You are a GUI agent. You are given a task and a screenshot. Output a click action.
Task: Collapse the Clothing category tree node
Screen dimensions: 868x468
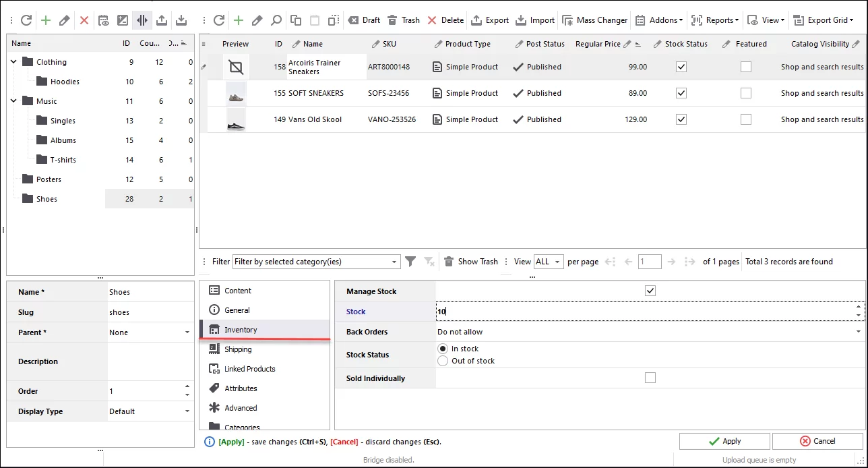click(14, 62)
